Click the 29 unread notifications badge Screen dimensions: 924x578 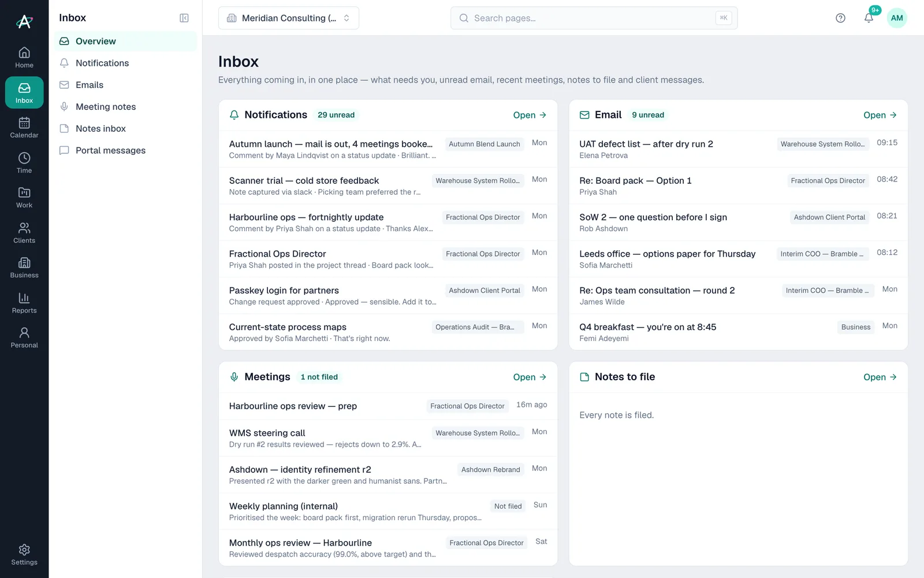(x=336, y=115)
